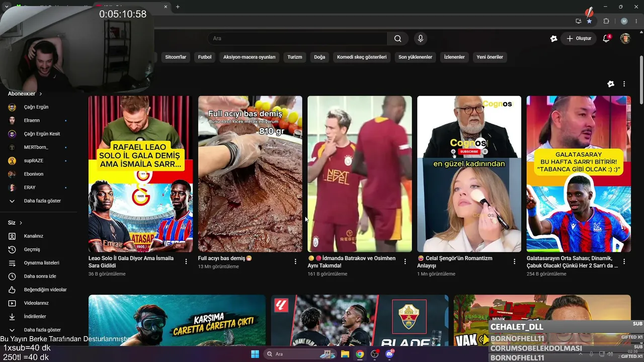
Task: Open the sparkle icon above the Shorts shelf
Action: click(611, 84)
